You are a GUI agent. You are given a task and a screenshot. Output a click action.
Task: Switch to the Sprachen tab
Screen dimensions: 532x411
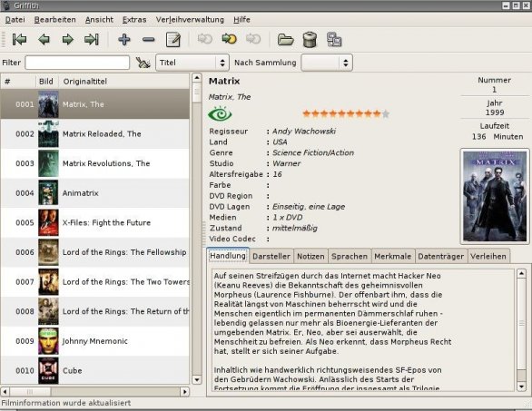350,257
